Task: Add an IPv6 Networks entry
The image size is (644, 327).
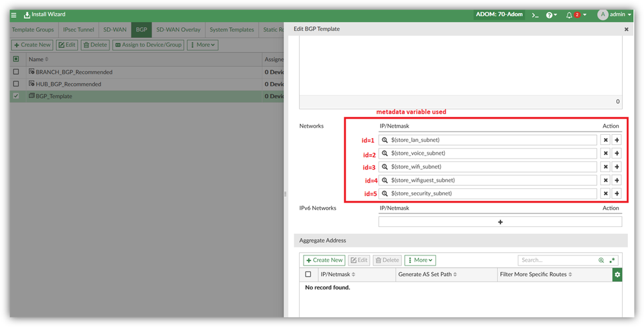Action: (x=500, y=222)
